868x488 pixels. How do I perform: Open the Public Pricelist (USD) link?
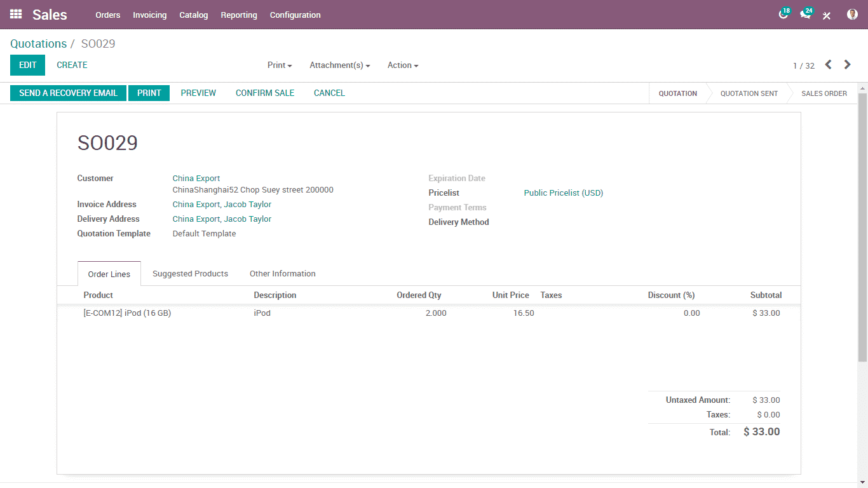click(x=564, y=193)
